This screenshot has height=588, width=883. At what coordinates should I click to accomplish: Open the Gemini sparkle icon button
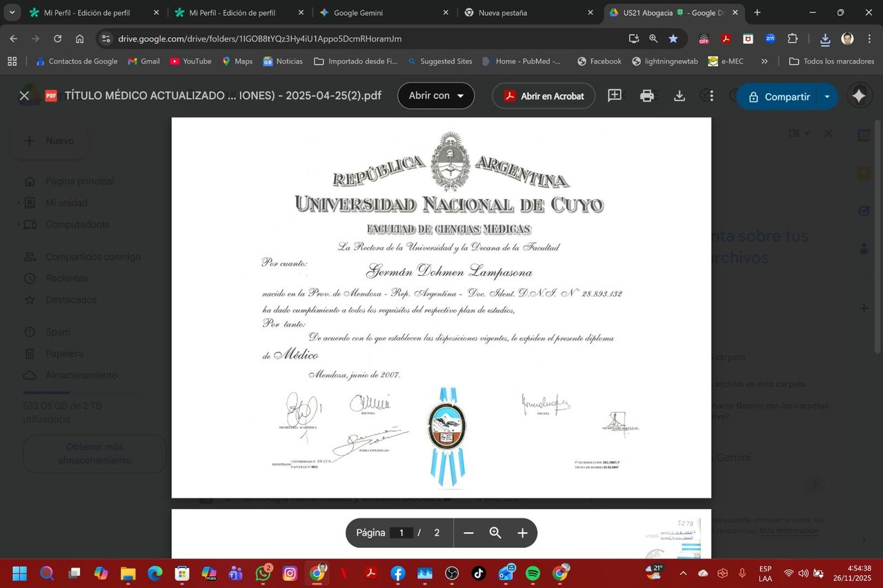[859, 97]
